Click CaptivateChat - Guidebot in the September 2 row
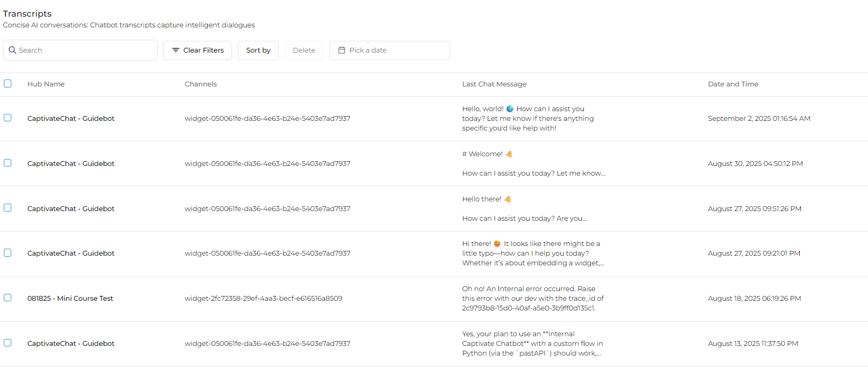868x369 pixels. point(71,119)
